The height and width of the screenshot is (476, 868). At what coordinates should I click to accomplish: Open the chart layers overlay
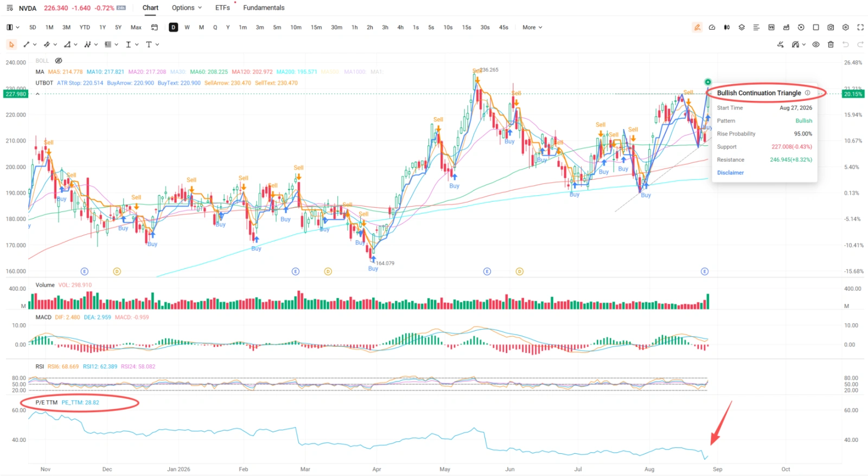click(x=742, y=27)
